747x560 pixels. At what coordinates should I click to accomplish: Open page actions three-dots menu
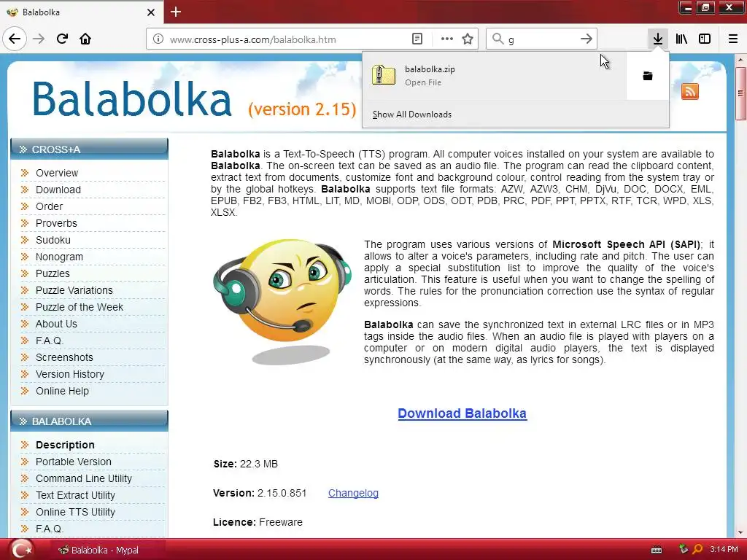click(447, 39)
